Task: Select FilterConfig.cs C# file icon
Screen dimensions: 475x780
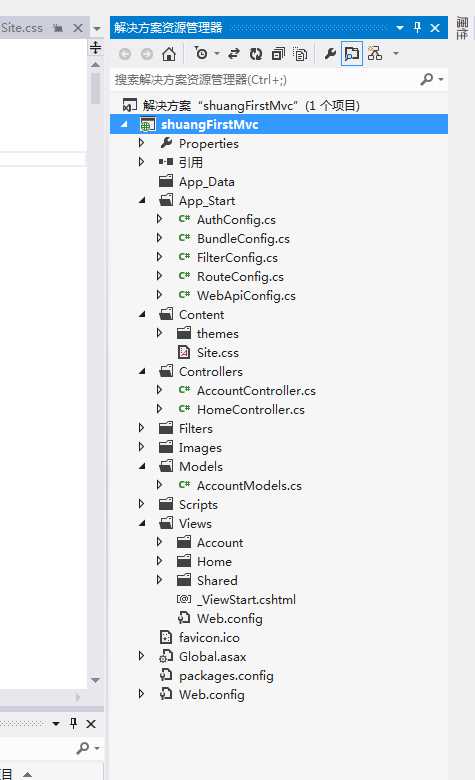Action: tap(184, 257)
